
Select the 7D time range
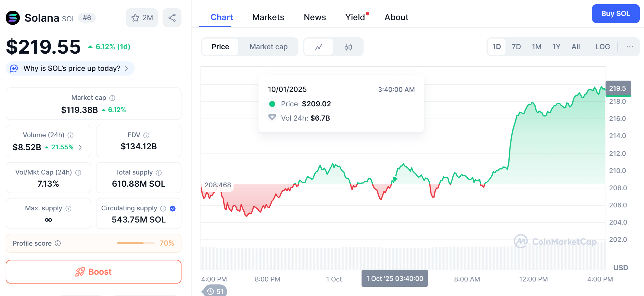click(516, 47)
